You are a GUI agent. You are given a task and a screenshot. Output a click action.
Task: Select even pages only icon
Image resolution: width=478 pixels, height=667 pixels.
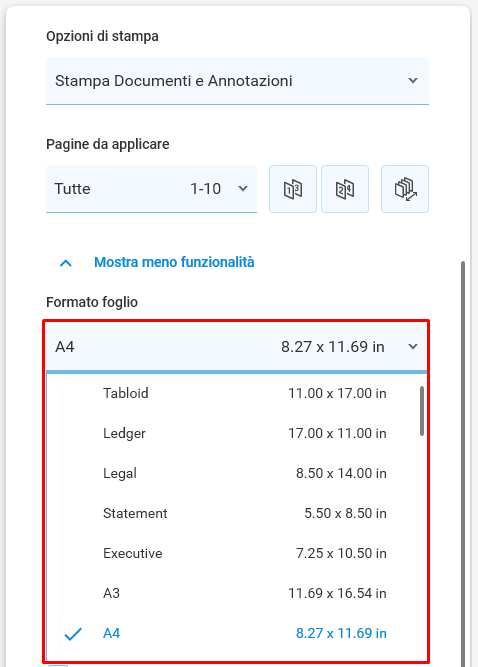pos(345,189)
